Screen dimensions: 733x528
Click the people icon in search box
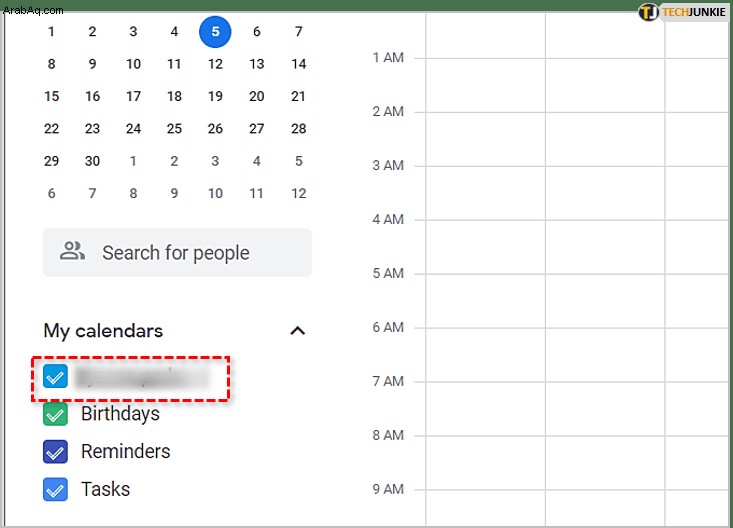click(72, 251)
